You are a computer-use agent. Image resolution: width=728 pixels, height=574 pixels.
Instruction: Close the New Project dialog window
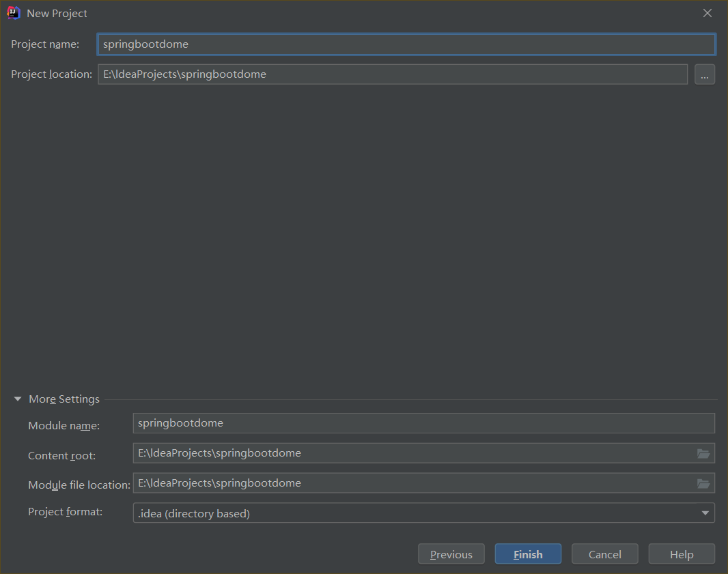pos(708,13)
